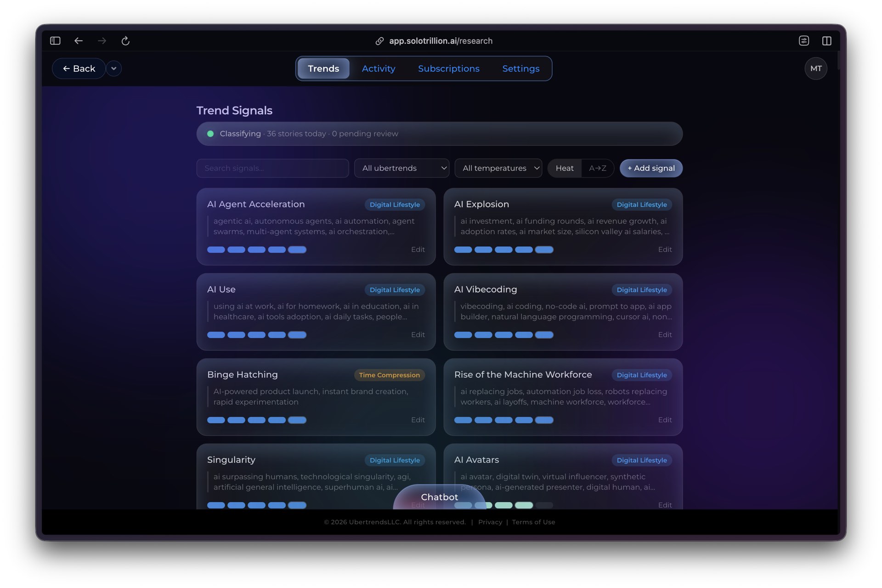882x588 pixels.
Task: Click the Digital Lifestyle tag on AI Avatars
Action: tap(642, 460)
